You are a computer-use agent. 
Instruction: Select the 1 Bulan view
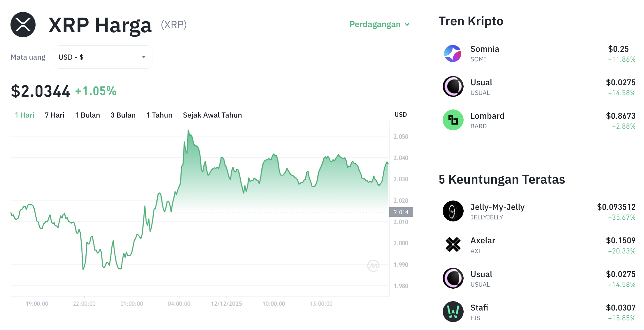coord(87,115)
